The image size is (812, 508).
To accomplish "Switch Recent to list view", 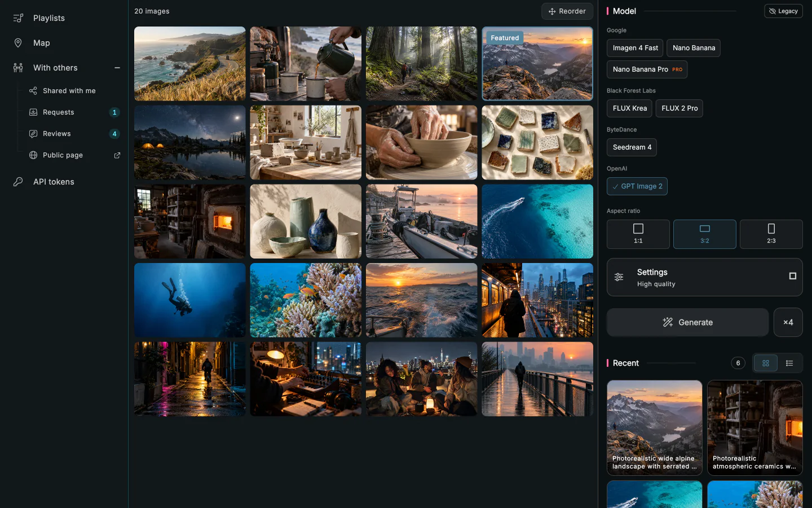I will click(789, 363).
